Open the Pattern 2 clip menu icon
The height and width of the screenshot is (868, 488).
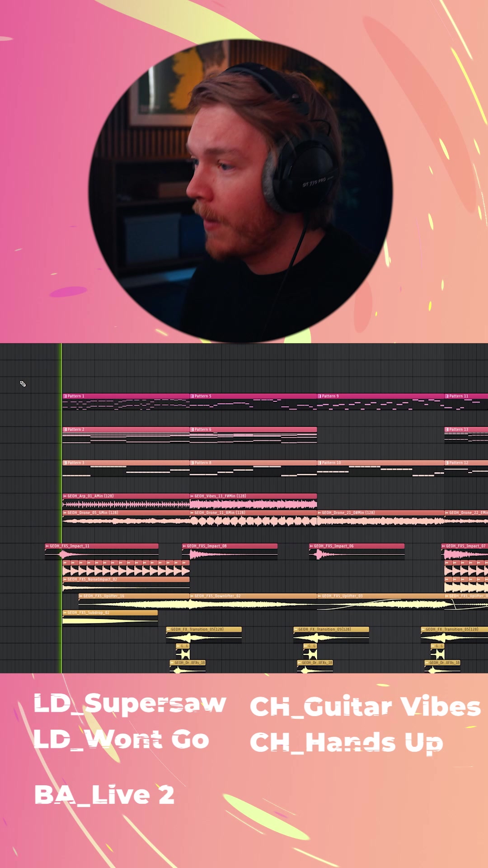point(65,429)
